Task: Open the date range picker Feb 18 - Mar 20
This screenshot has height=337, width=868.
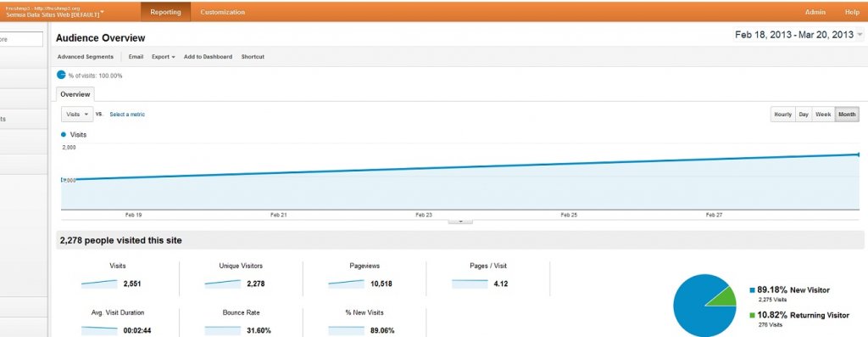Action: tap(798, 34)
